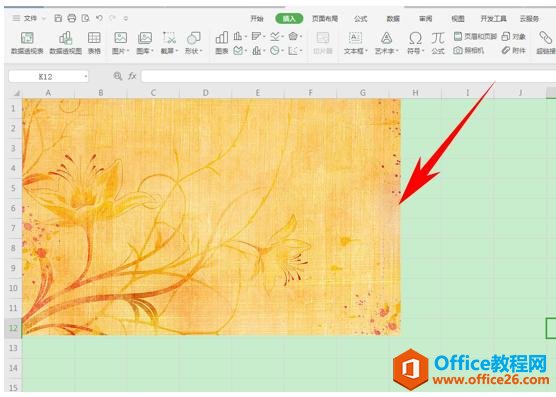556x397 pixels.
Task: Open the 文件 hamburger menu
Action: pos(16,18)
